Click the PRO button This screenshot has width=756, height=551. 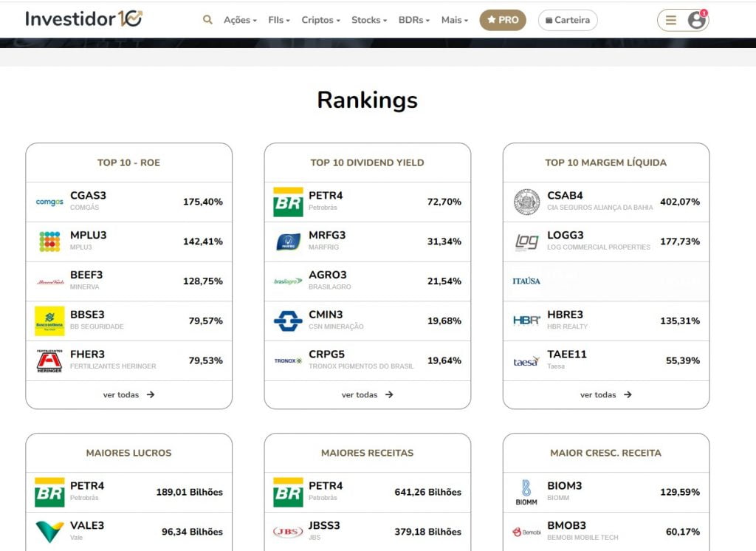[503, 20]
